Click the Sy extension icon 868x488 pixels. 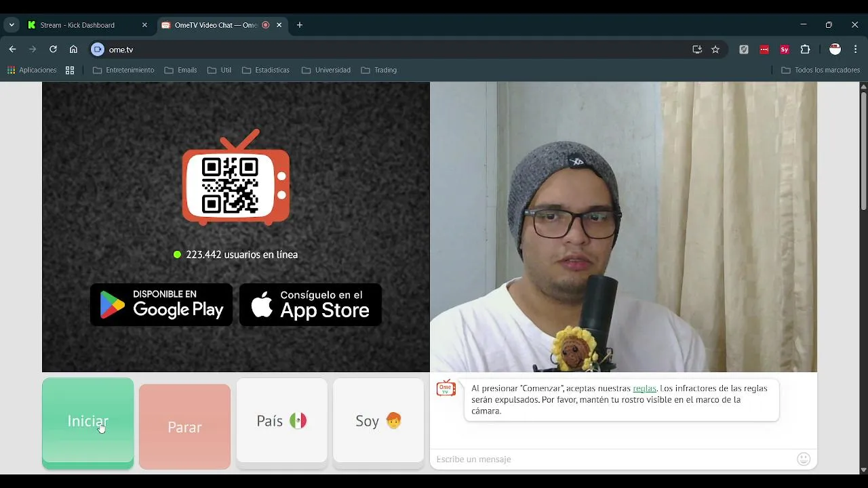click(785, 49)
